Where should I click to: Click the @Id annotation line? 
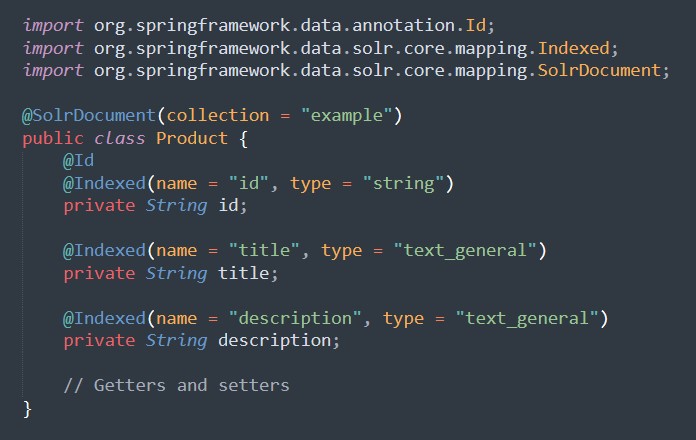click(79, 160)
